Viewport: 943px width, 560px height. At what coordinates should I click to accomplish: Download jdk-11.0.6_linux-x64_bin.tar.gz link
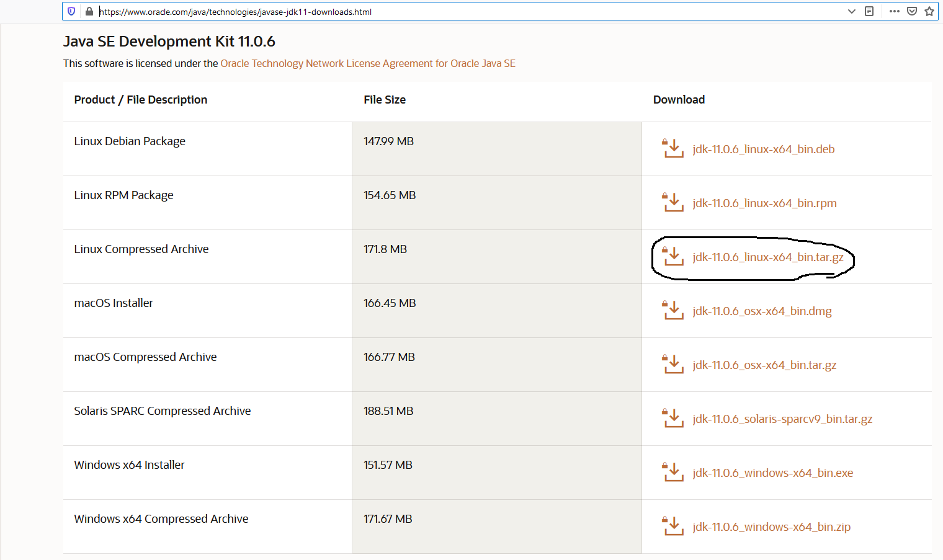(768, 257)
